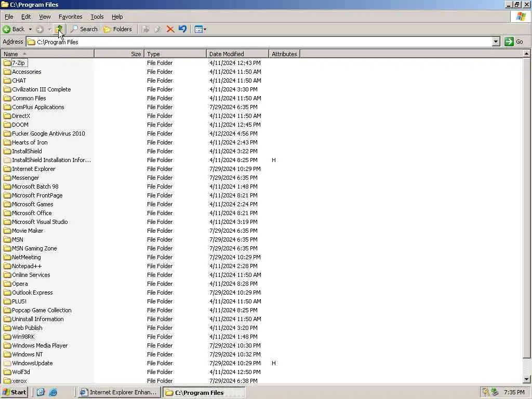The image size is (532, 399).
Task: Open the Edit menu
Action: point(26,17)
